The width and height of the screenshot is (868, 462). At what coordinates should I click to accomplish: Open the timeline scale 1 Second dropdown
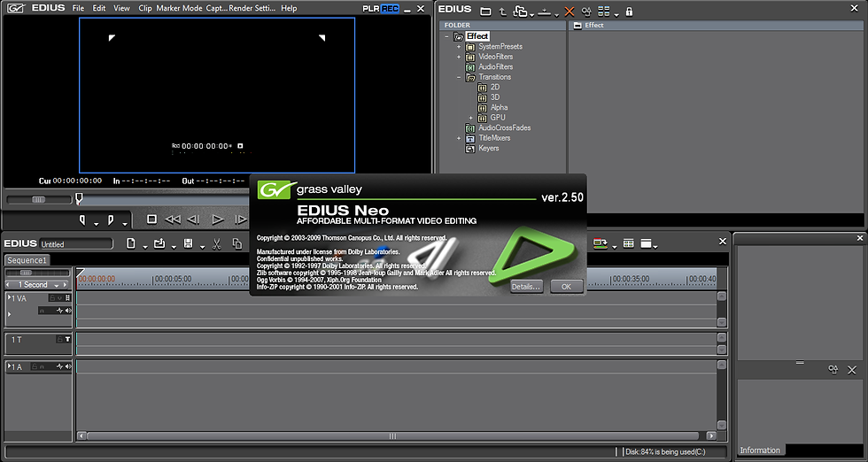coord(56,285)
